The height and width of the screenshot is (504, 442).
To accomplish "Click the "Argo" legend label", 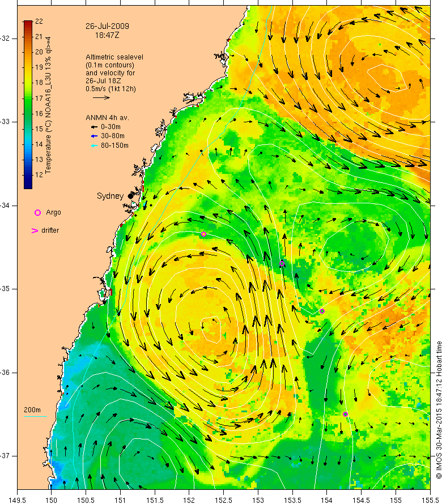I will 53,212.
